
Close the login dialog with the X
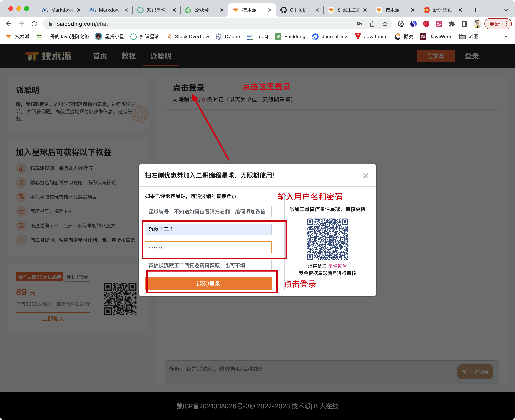click(x=365, y=175)
